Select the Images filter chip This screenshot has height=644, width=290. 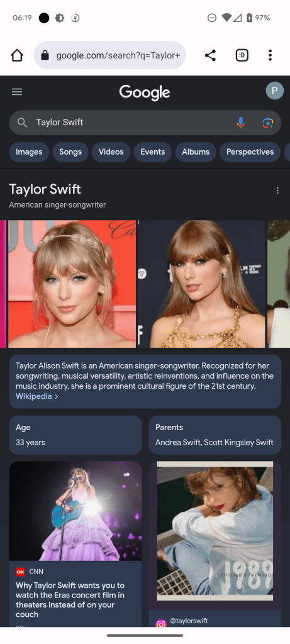[29, 152]
